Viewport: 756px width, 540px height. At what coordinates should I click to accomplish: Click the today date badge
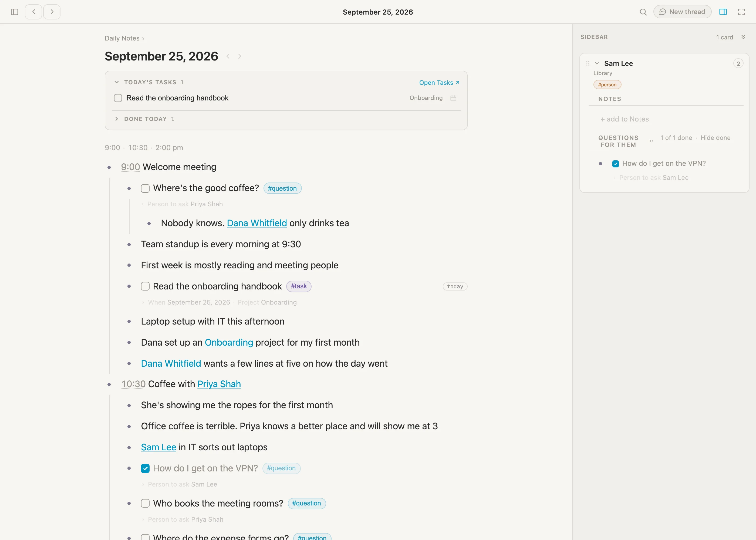coord(455,287)
